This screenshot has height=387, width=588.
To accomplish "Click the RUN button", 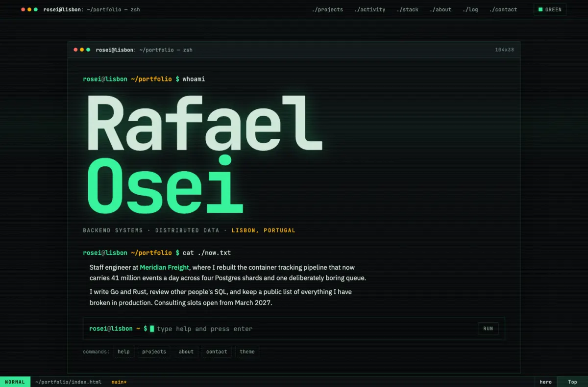I will pyautogui.click(x=488, y=329).
